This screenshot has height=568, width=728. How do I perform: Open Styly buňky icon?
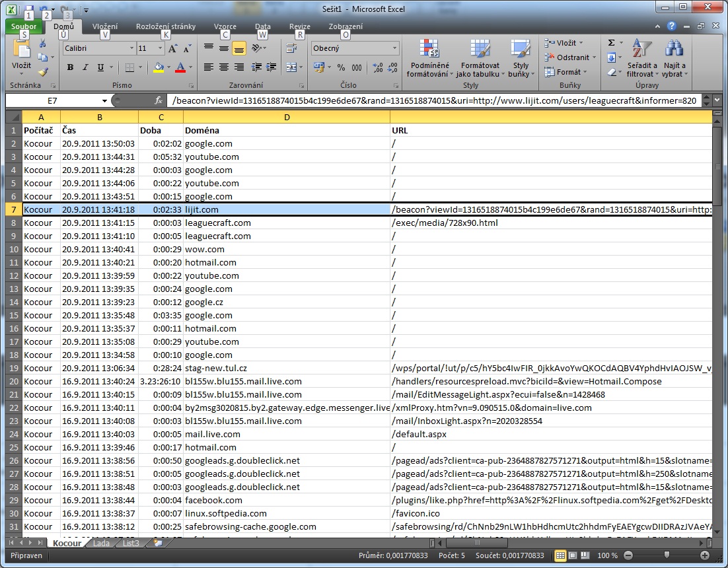521,49
